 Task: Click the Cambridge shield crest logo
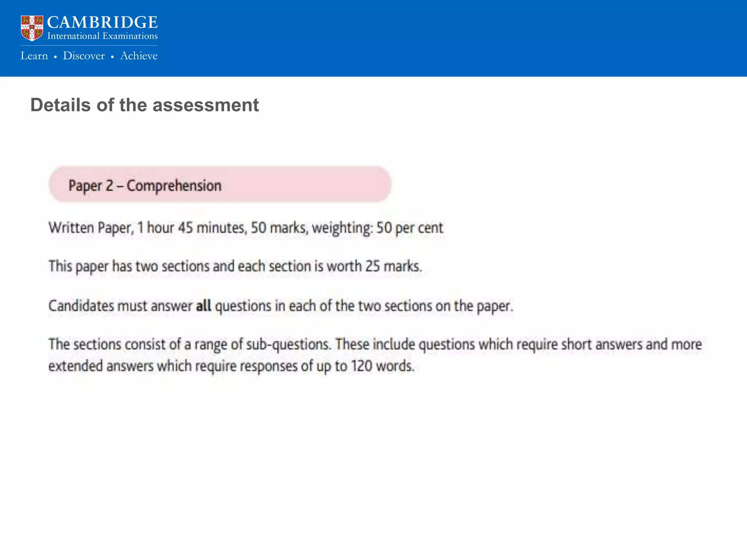[x=32, y=28]
